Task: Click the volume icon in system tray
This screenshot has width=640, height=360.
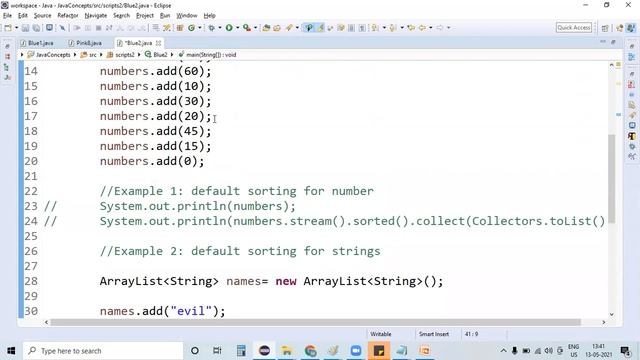Action: click(548, 351)
